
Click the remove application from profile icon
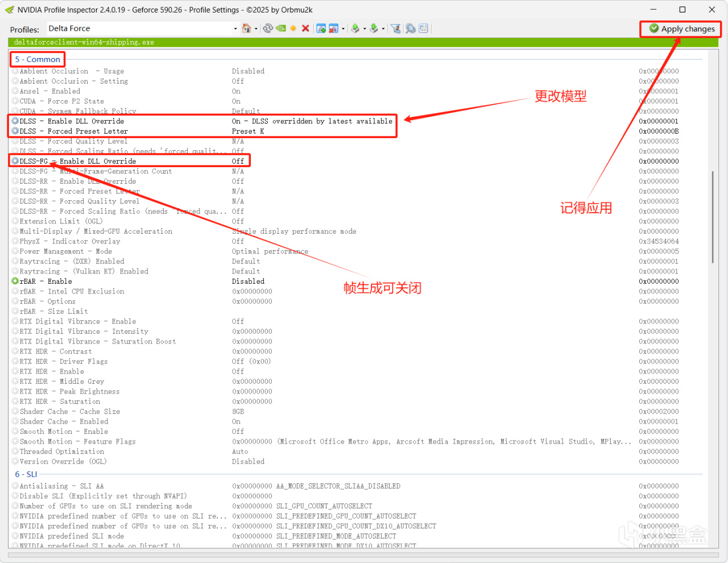coord(333,28)
